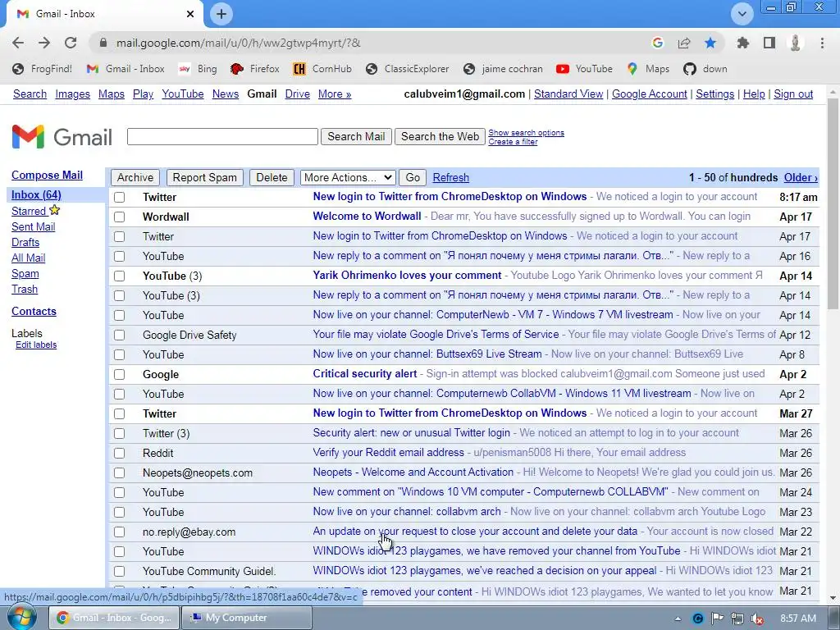Select the YouTube Community Guidel. email checkbox
840x630 pixels.
pos(120,571)
